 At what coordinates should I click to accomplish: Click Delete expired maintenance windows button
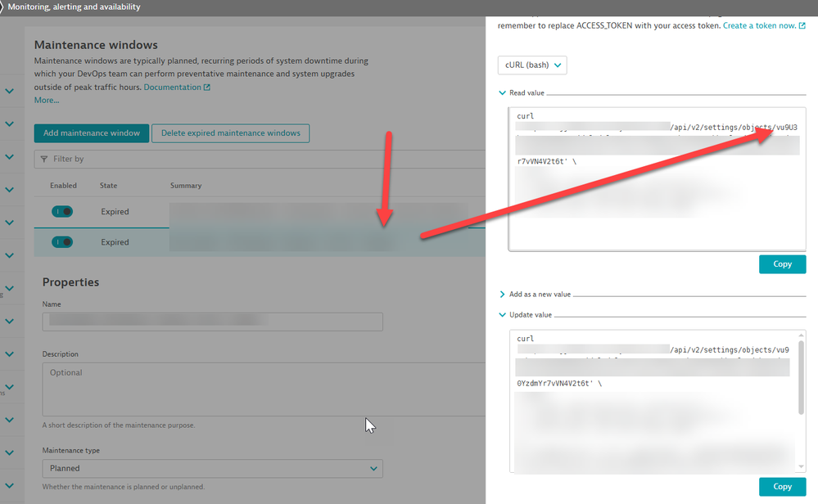[x=231, y=133]
